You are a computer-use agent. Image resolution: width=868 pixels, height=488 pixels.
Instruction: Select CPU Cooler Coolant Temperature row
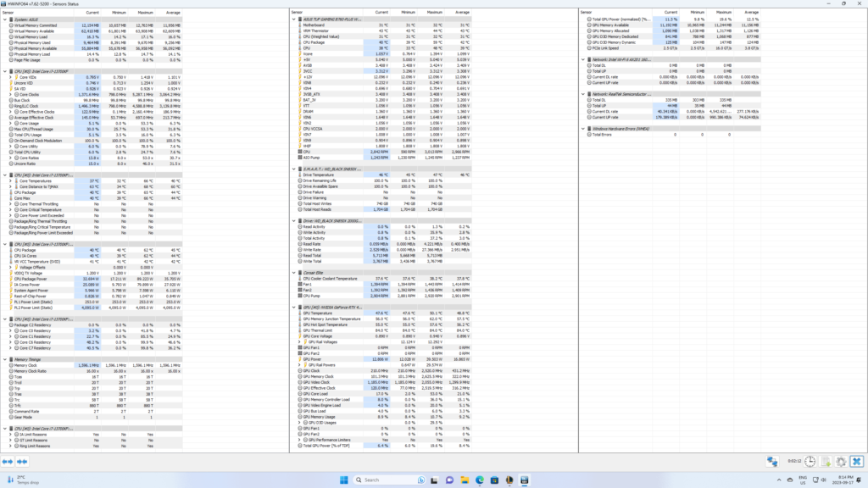point(381,279)
